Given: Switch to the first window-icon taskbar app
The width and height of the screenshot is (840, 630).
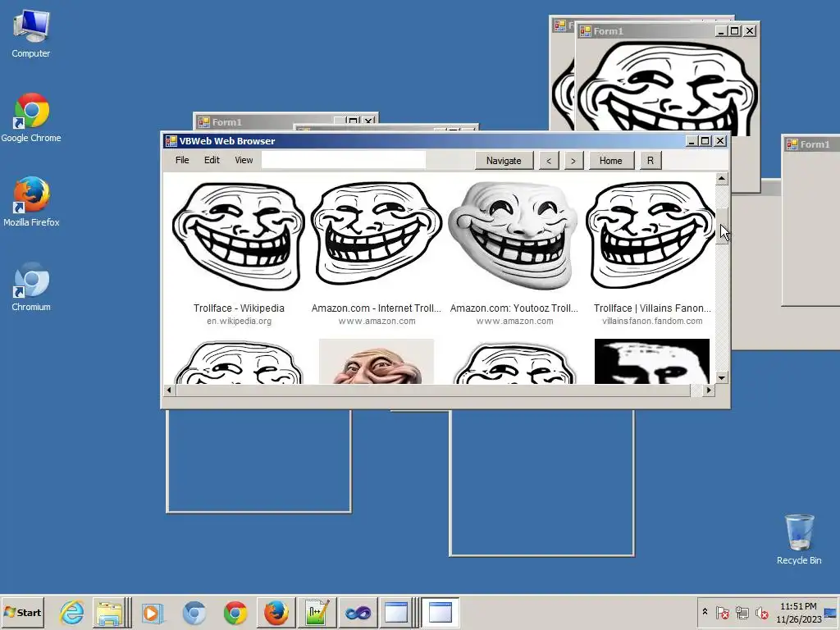Looking at the screenshot, I should (x=397, y=612).
